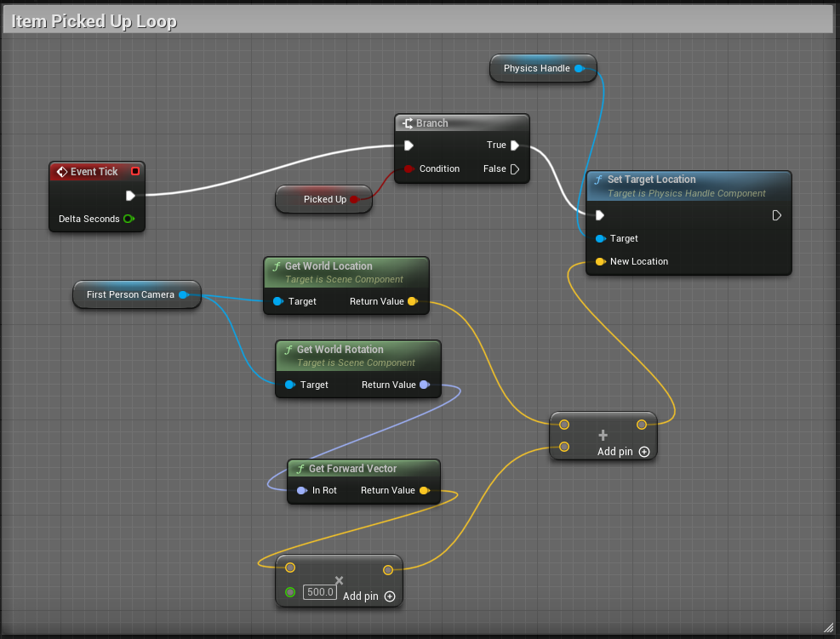Click the Delta Seconds green output pin
This screenshot has width=840, height=639.
pos(128,219)
